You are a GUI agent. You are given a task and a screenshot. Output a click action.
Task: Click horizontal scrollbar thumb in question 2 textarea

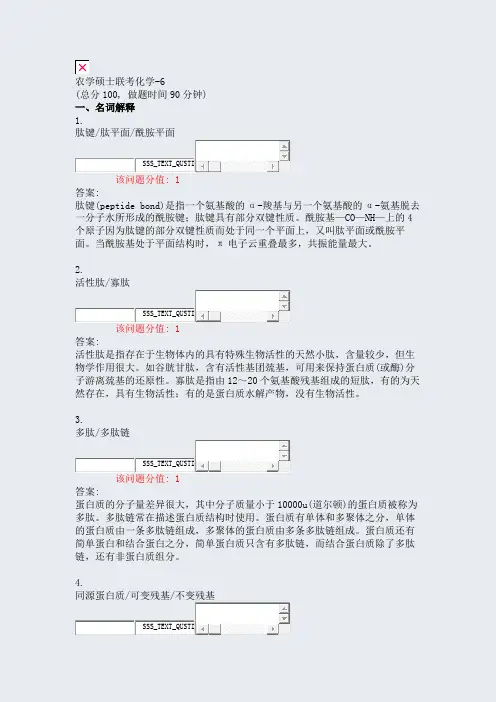pos(215,316)
